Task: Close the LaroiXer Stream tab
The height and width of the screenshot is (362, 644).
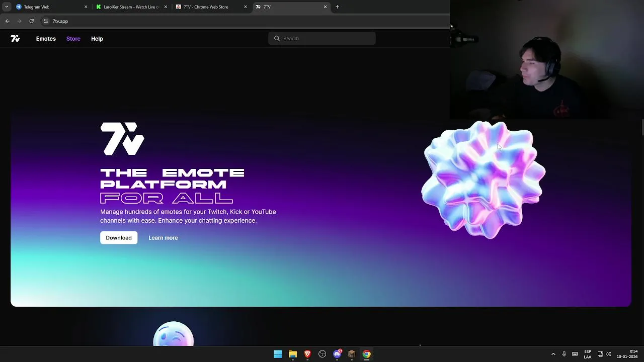Action: pyautogui.click(x=166, y=7)
